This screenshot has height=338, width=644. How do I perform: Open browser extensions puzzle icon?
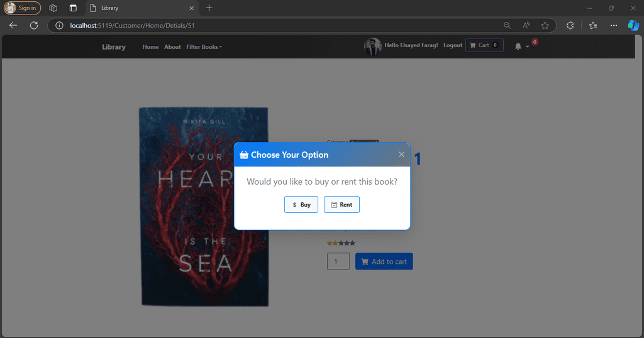point(570,25)
